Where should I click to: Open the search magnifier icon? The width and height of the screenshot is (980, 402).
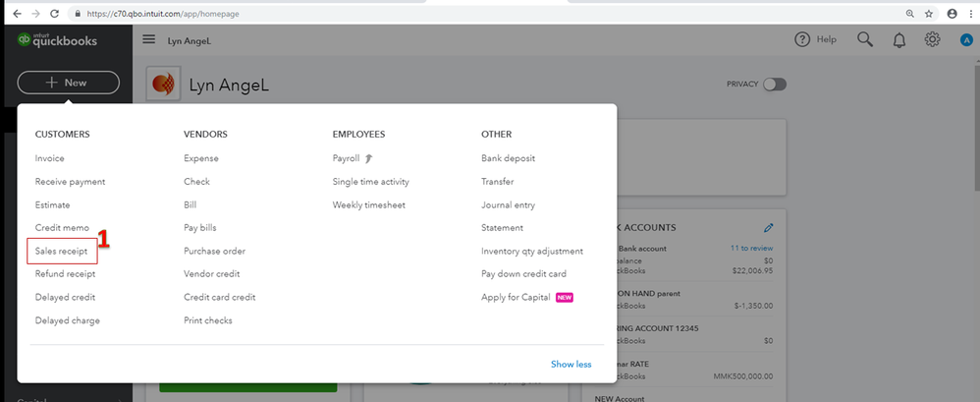pyautogui.click(x=865, y=40)
